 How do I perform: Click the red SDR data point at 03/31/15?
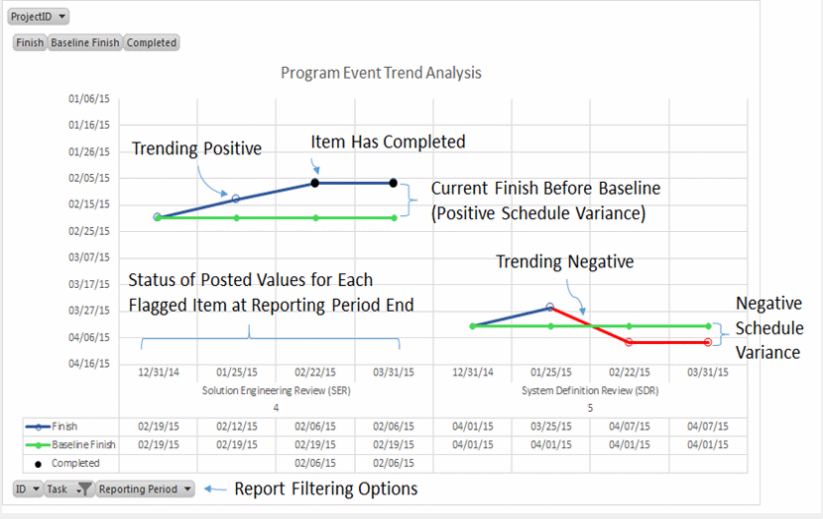pos(708,342)
